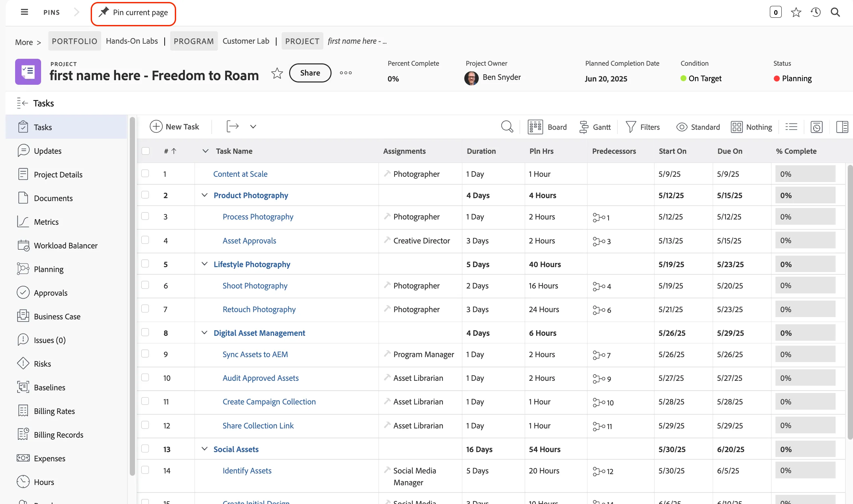Toggle list view icon in toolbar

coord(791,127)
